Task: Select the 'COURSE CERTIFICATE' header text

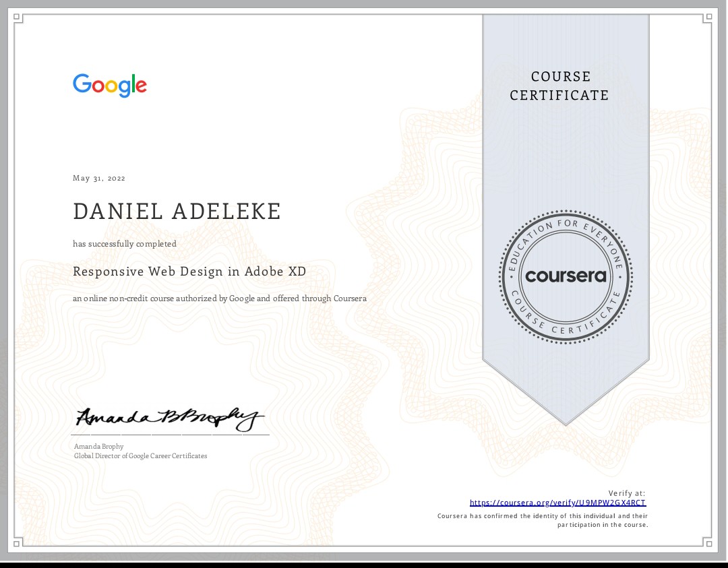Action: pos(559,86)
